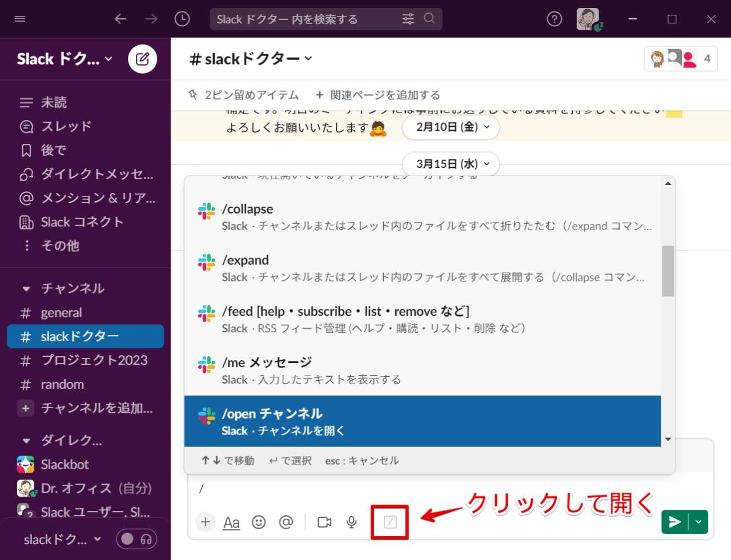Go forward with the right arrow
731x560 pixels.
click(151, 19)
